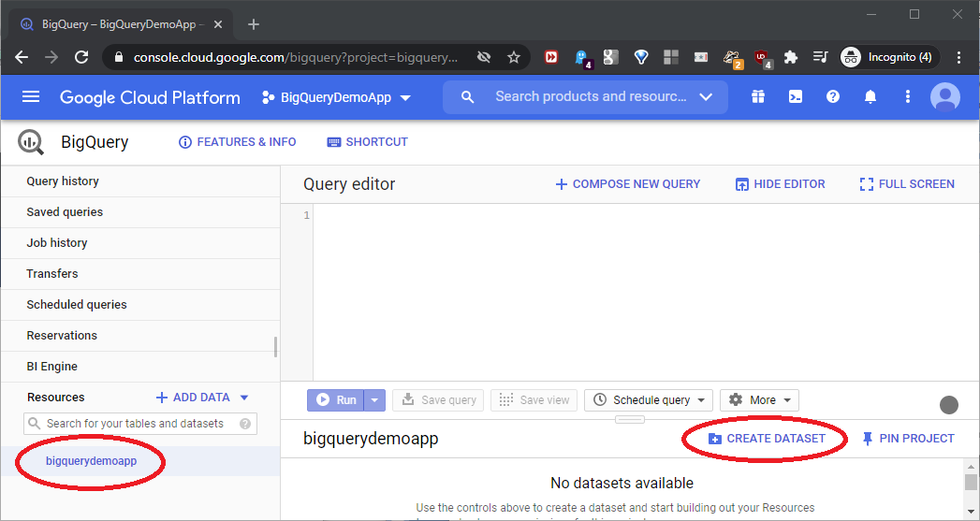Open the three-dot settings menu in header

pos(908,97)
